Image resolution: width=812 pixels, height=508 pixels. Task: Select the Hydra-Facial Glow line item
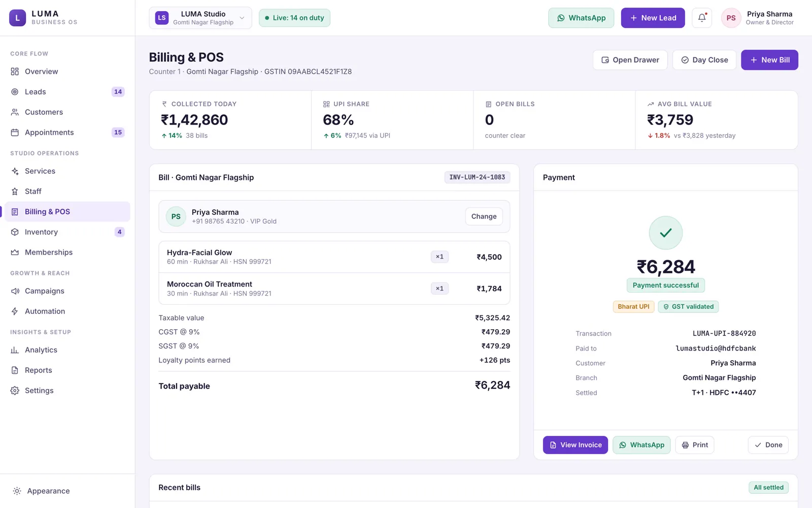coord(334,257)
